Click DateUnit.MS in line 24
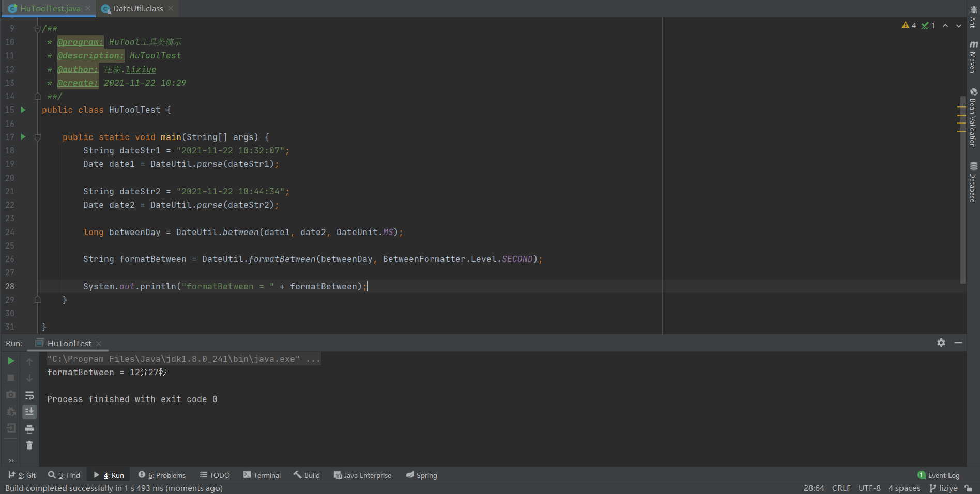This screenshot has width=980, height=494. 365,232
